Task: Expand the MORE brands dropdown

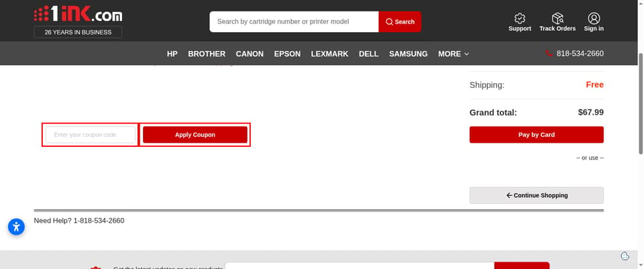Action: click(453, 54)
